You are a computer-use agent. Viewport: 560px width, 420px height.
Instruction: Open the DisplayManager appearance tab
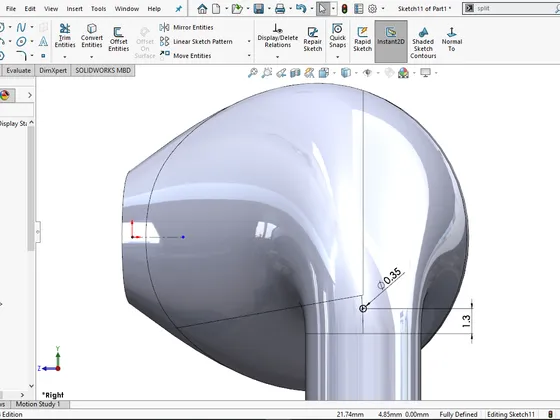(x=5, y=95)
